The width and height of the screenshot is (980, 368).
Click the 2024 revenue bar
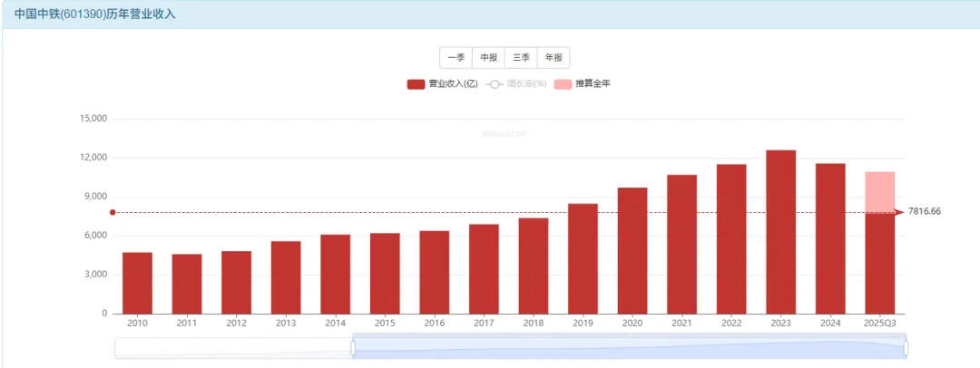pos(830,238)
